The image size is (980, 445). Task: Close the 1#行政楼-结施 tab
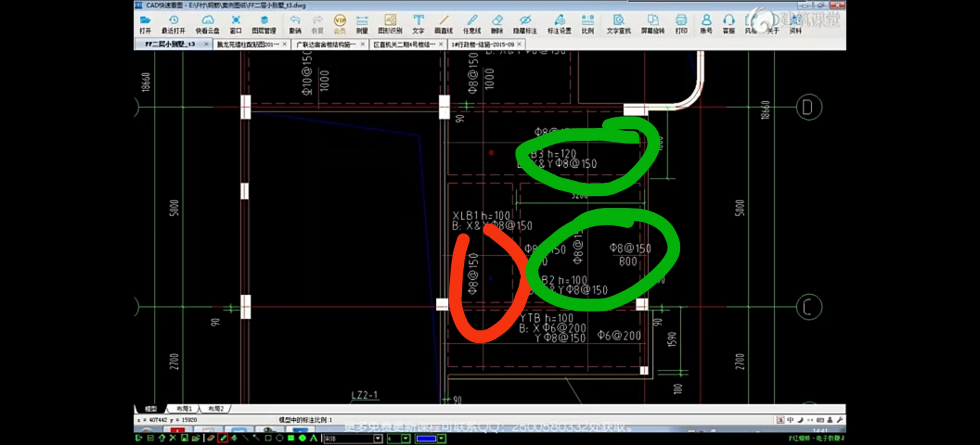[519, 44]
